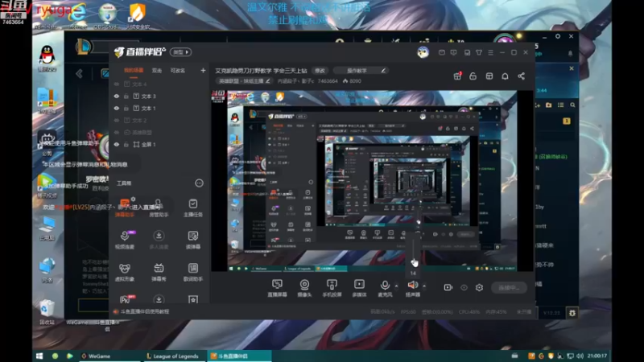Viewport: 644px width, 362px height.
Task: Open the 斗鱼直播伴侣使用教程 tutorial link
Action: pos(145,311)
